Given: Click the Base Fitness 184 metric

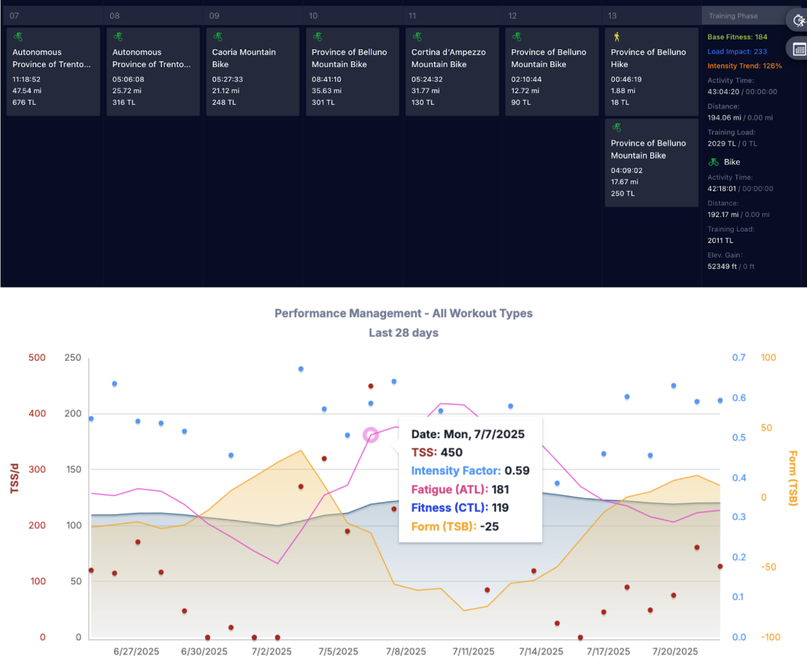Looking at the screenshot, I should coord(738,36).
